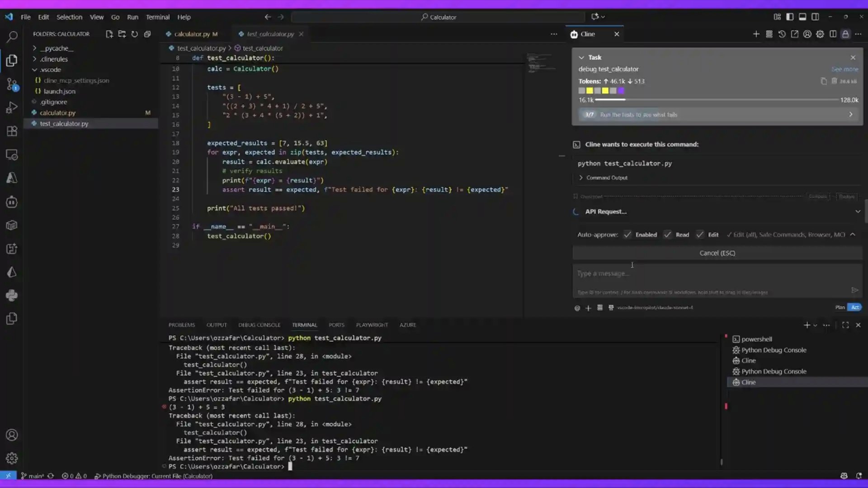The image size is (868, 488).
Task: Toggle the Read auto-approve checkbox
Action: (667, 235)
